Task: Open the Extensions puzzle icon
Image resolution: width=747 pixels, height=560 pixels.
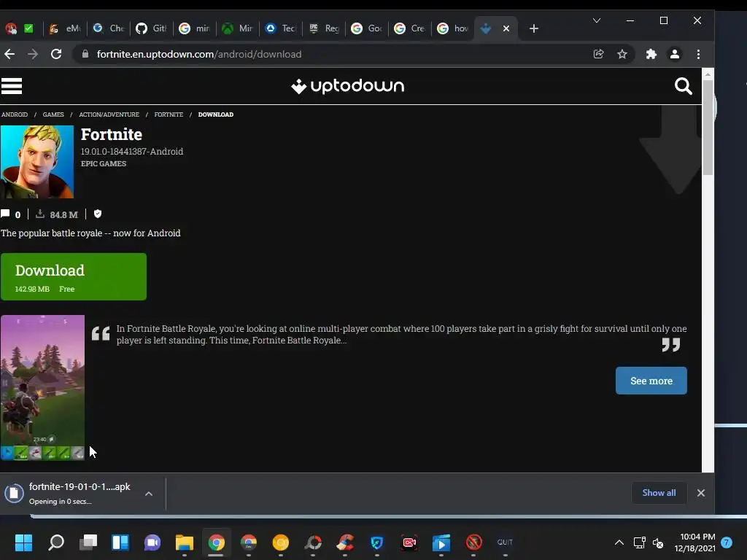Action: pos(651,54)
